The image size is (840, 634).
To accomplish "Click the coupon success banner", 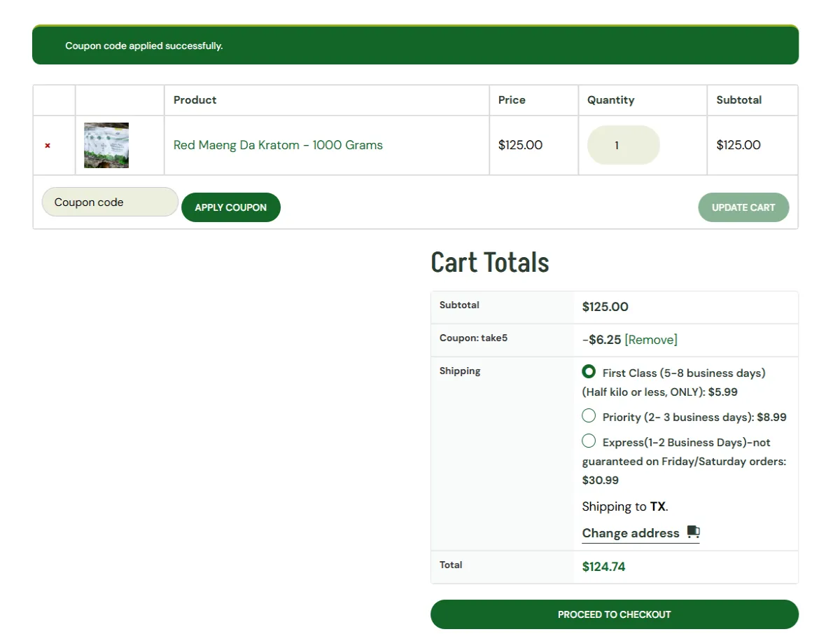I will pyautogui.click(x=414, y=45).
